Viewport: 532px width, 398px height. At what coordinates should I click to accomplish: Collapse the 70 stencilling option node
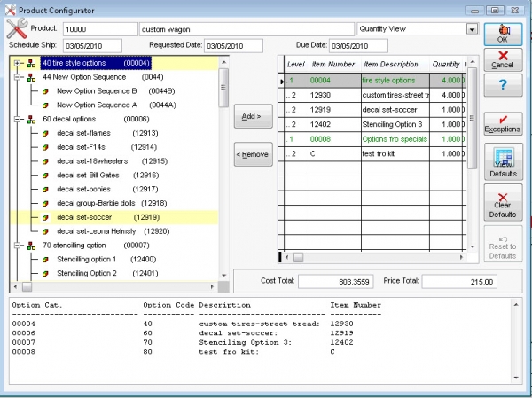coord(17,246)
